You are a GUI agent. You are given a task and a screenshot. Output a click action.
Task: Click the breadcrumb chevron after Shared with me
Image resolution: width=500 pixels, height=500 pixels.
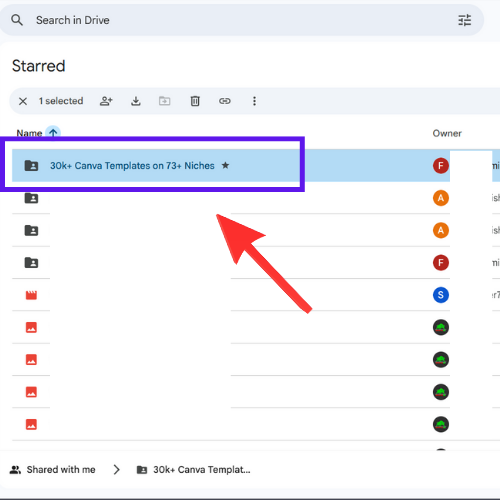[x=116, y=470]
